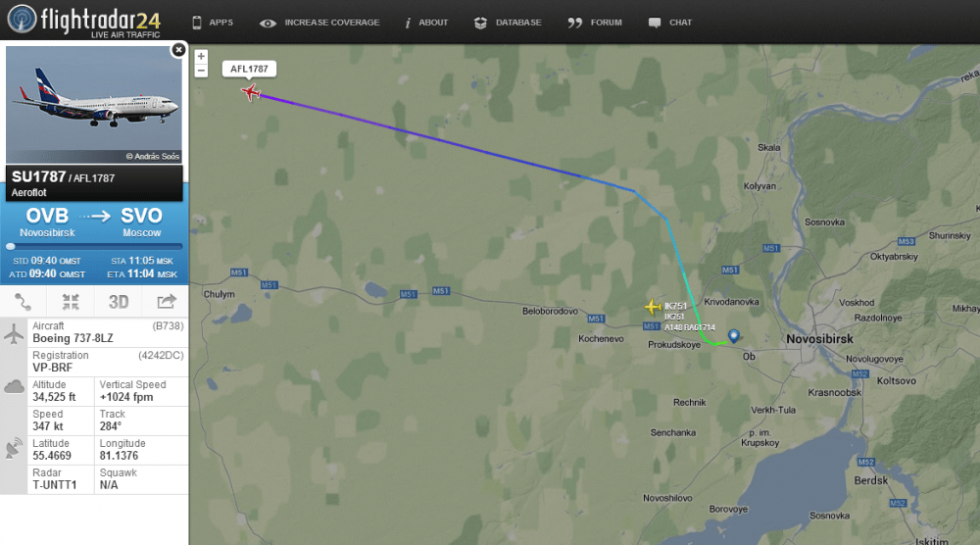Zoom out on the map with minus
The height and width of the screenshot is (545, 980).
[x=201, y=71]
